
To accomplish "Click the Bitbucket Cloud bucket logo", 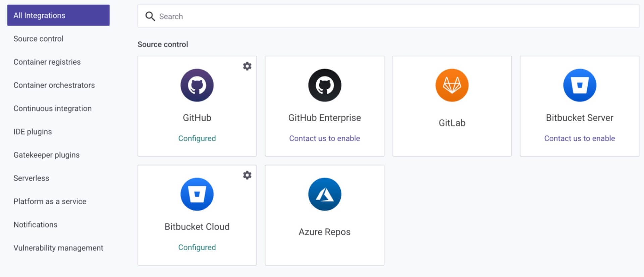I will [197, 194].
